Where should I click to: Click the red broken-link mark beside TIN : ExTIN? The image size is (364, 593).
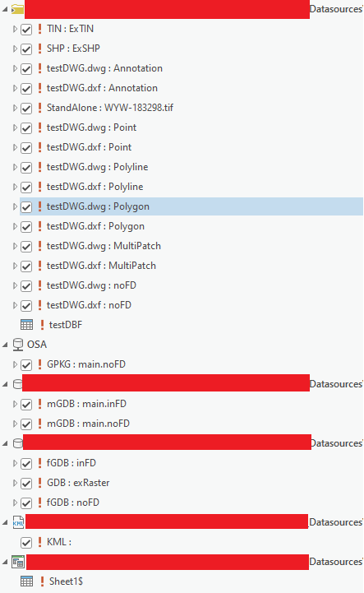pos(39,29)
